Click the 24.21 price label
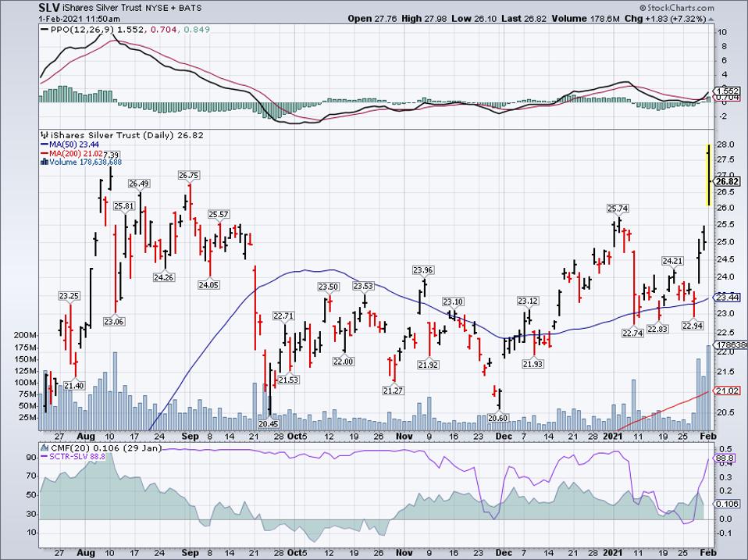Screen dimensions: 748x560 672,261
